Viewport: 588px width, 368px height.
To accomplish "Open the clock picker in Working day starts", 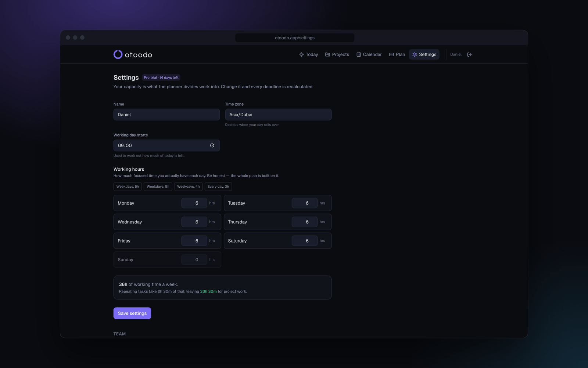I will [212, 145].
